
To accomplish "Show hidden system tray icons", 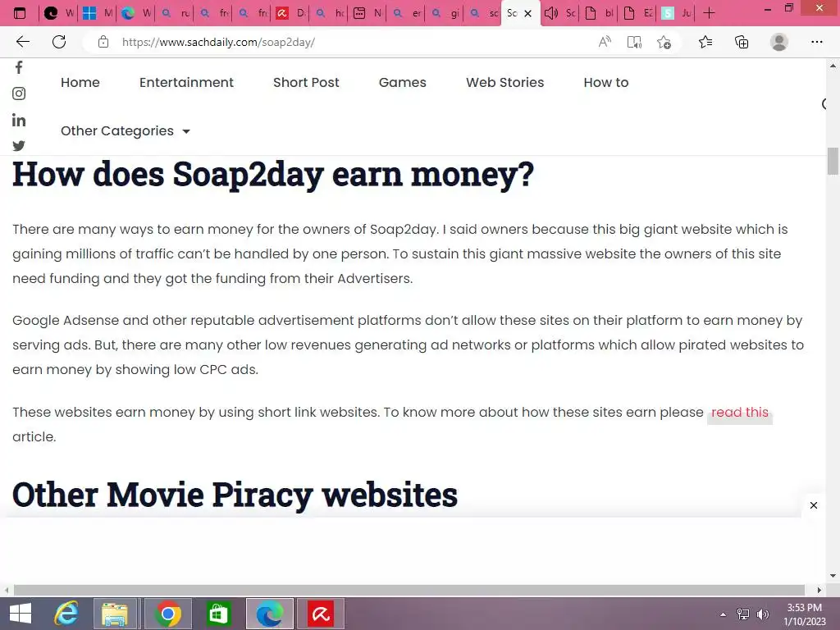I will click(724, 614).
